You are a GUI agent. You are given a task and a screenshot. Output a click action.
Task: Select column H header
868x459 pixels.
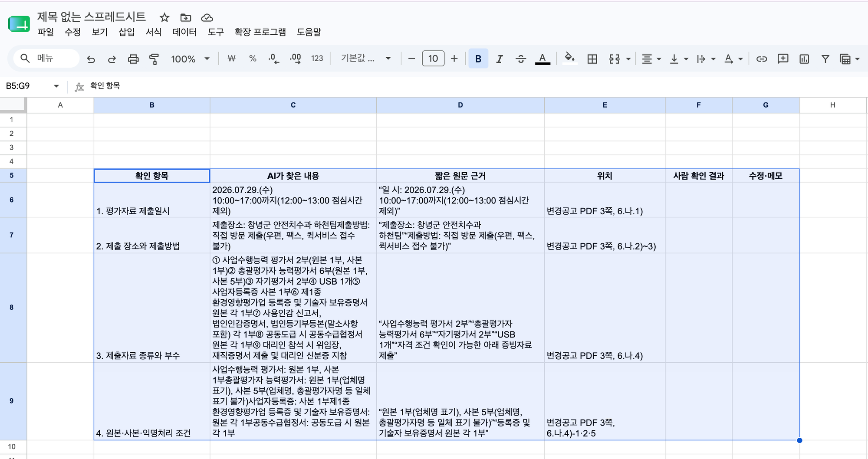(x=832, y=105)
